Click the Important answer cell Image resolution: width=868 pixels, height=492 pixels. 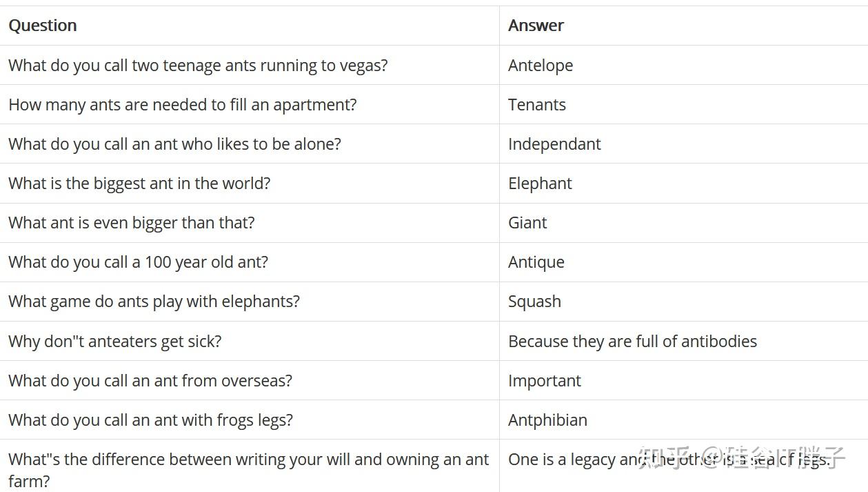[545, 381]
